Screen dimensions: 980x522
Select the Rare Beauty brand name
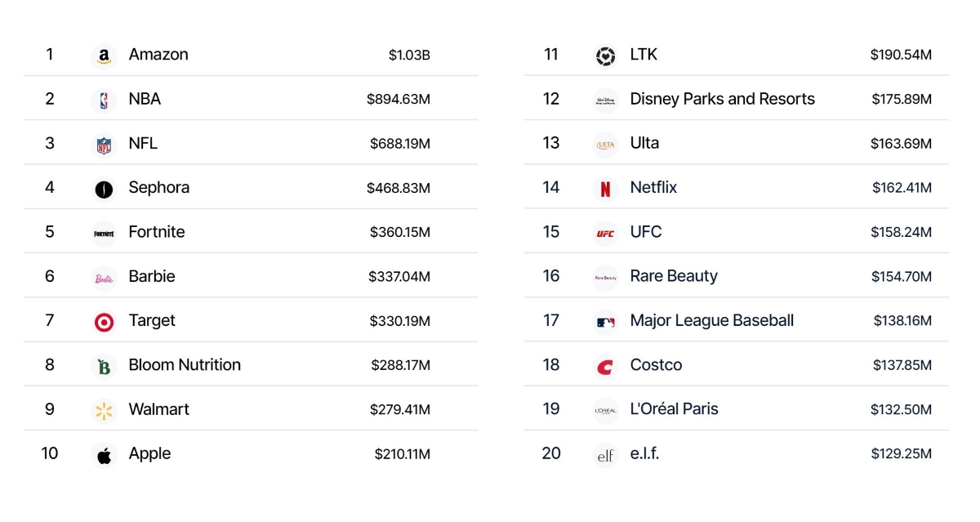click(x=673, y=276)
